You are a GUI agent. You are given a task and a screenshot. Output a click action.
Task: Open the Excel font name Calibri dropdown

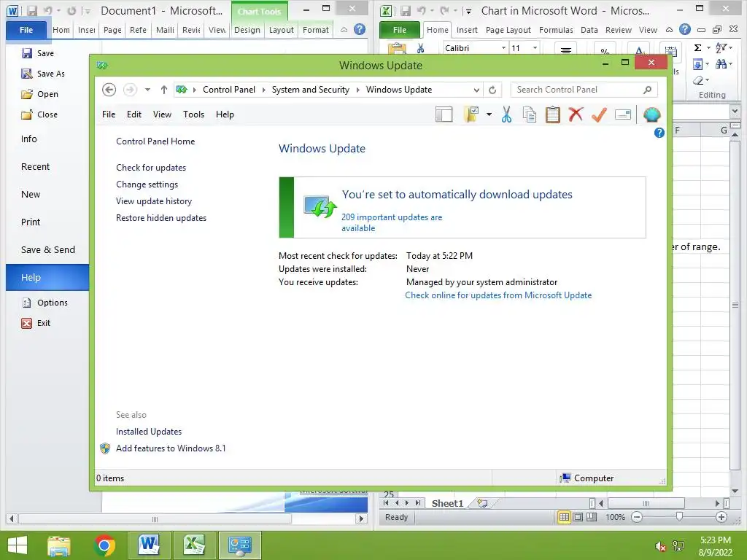503,48
